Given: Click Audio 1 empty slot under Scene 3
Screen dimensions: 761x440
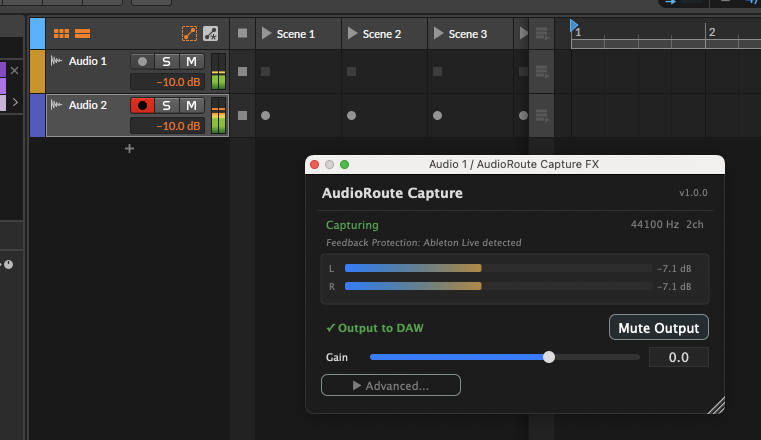Looking at the screenshot, I should pyautogui.click(x=437, y=71).
